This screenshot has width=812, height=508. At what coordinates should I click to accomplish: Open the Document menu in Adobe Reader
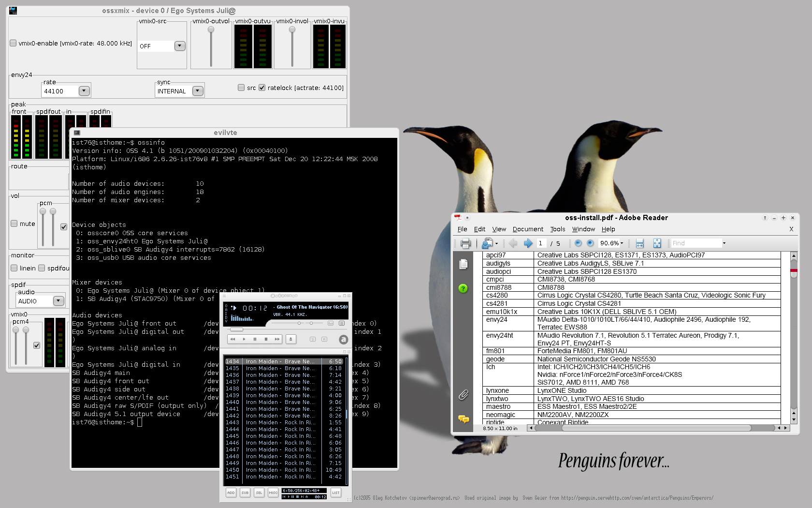[528, 229]
